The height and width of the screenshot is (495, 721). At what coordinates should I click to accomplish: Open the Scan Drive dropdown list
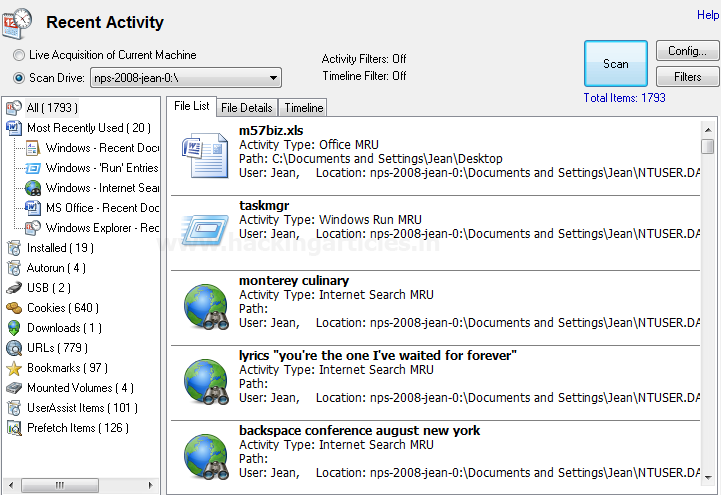(273, 78)
